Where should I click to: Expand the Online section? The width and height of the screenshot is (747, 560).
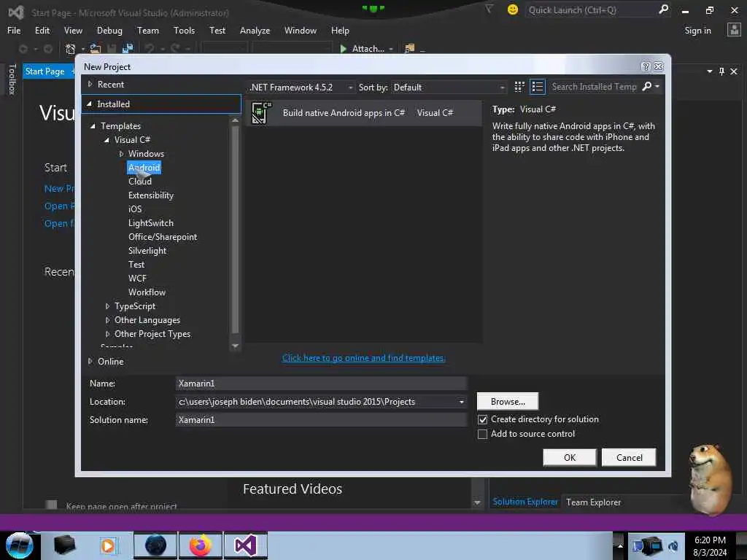[x=90, y=362]
